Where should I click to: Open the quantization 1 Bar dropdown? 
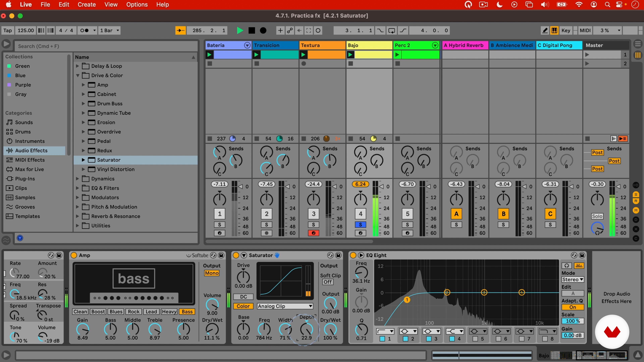pyautogui.click(x=109, y=31)
